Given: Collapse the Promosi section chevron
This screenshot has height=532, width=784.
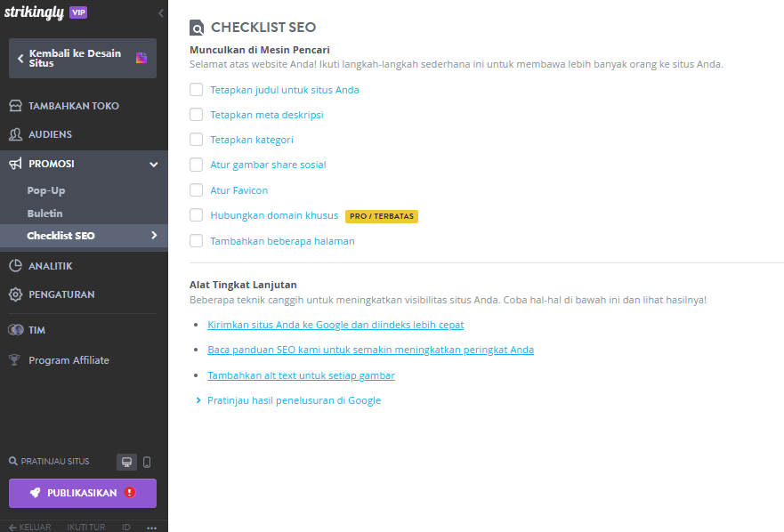Looking at the screenshot, I should click(x=153, y=164).
